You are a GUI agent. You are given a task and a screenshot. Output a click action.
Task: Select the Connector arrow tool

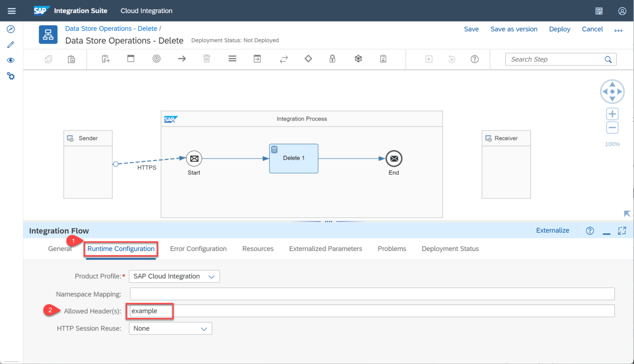tap(182, 59)
